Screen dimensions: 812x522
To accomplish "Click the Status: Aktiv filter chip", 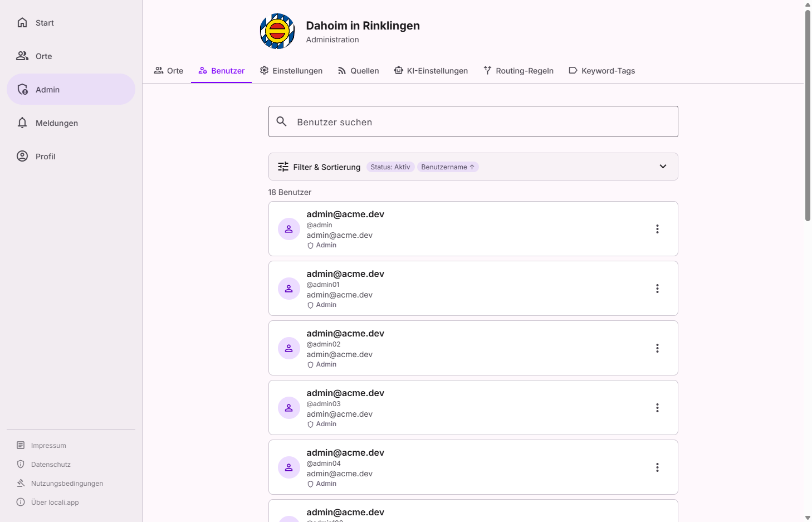I will (390, 167).
